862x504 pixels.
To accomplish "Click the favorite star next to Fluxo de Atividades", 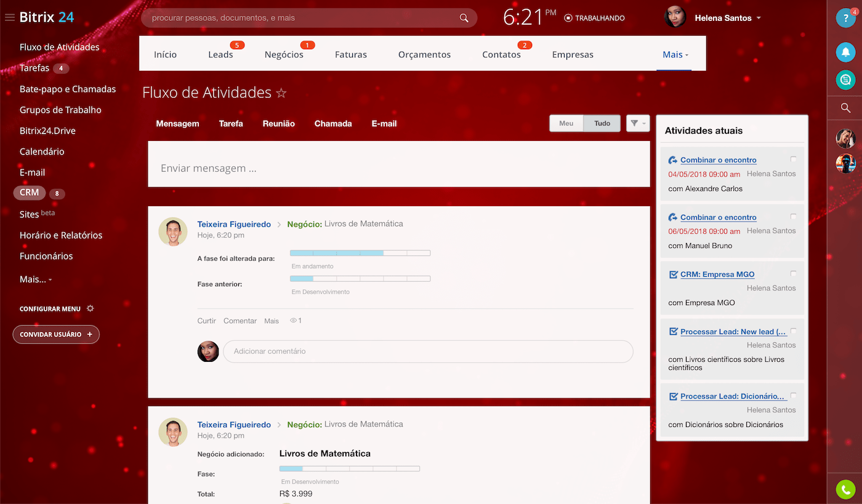I will [x=281, y=93].
